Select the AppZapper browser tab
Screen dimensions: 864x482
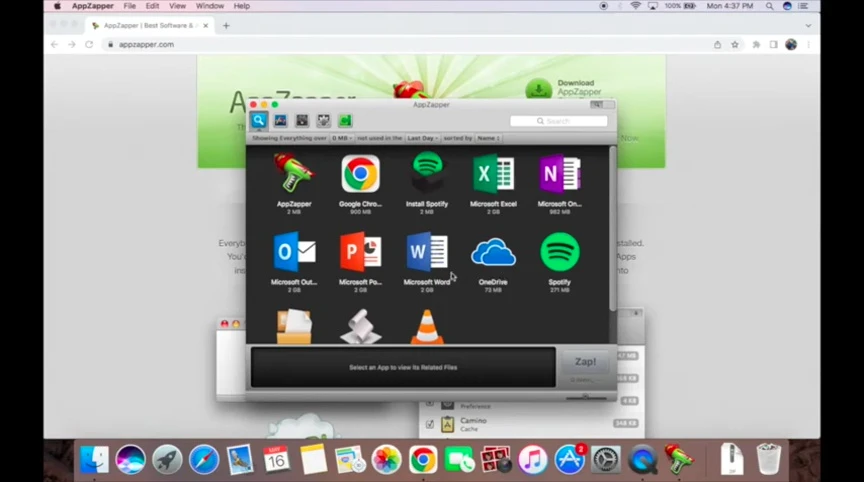tap(149, 25)
